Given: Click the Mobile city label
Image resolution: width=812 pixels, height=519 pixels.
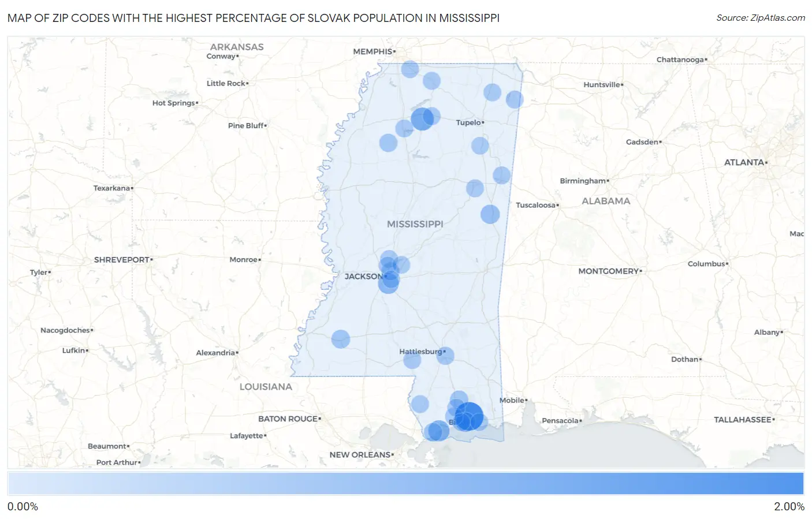Looking at the screenshot, I should [512, 400].
